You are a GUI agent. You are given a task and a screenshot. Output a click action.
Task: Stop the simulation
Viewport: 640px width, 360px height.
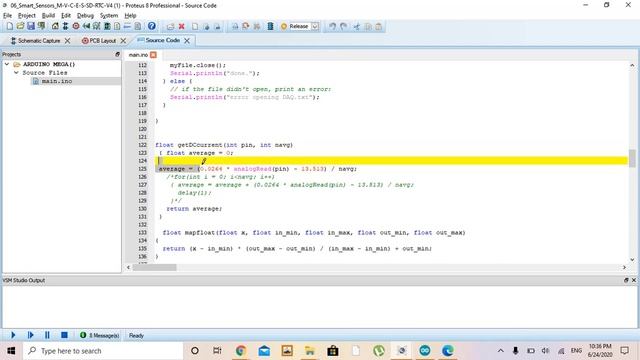pyautogui.click(x=64, y=335)
